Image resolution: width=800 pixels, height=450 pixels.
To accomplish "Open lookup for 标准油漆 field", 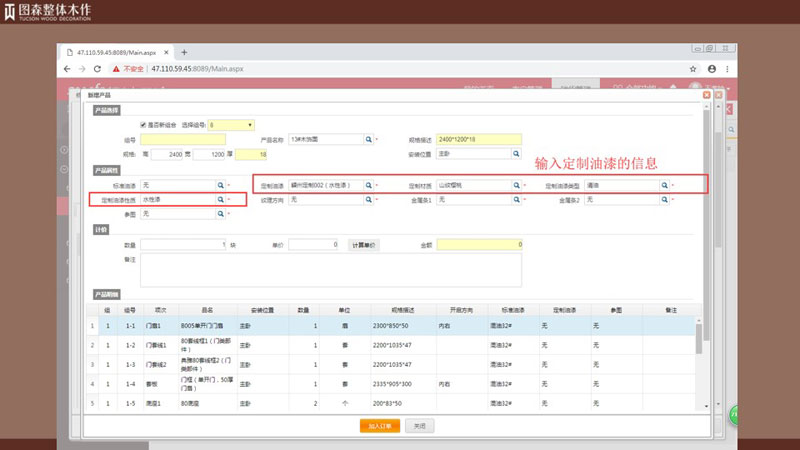I will click(220, 186).
